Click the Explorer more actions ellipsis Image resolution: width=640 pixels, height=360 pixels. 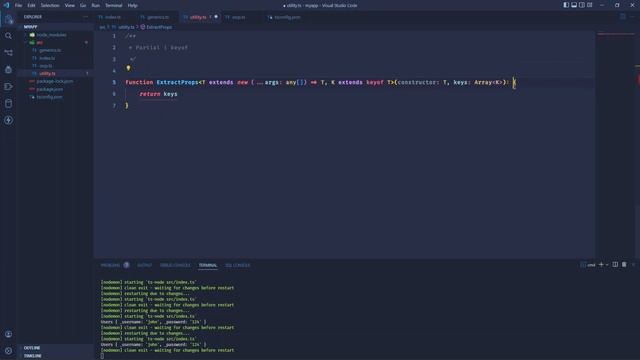point(85,17)
